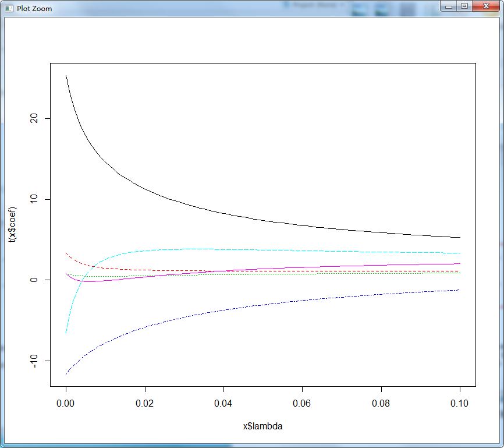The height and width of the screenshot is (448, 504).
Task: Click the 0.04 tick label on x-axis
Action: (x=223, y=403)
